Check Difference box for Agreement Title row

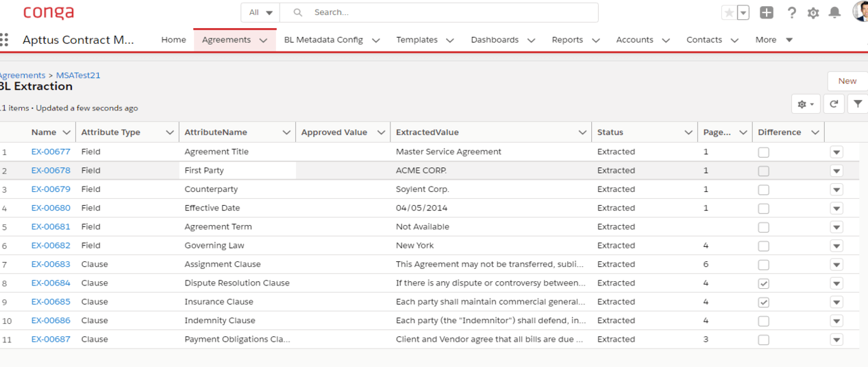click(x=763, y=152)
